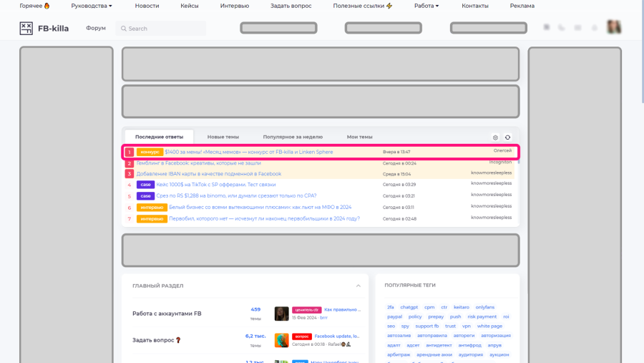
Task: Click the red вопрос label
Action: (302, 337)
